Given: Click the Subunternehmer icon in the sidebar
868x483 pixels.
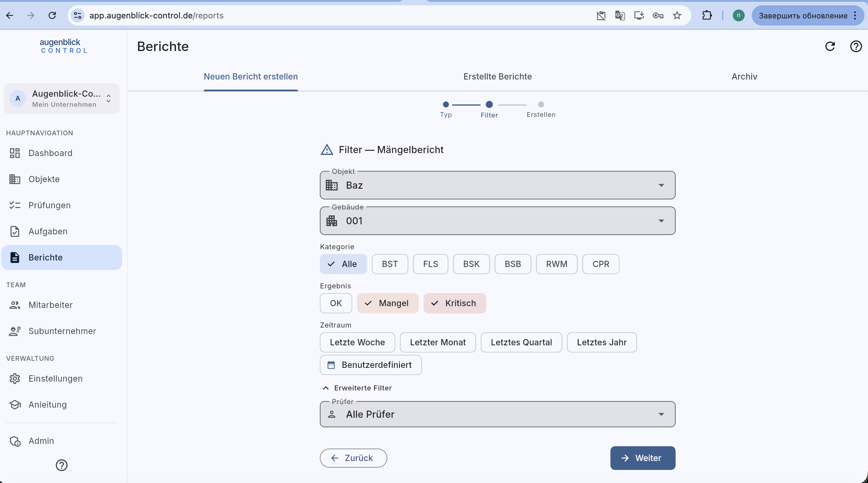Looking at the screenshot, I should click(15, 331).
